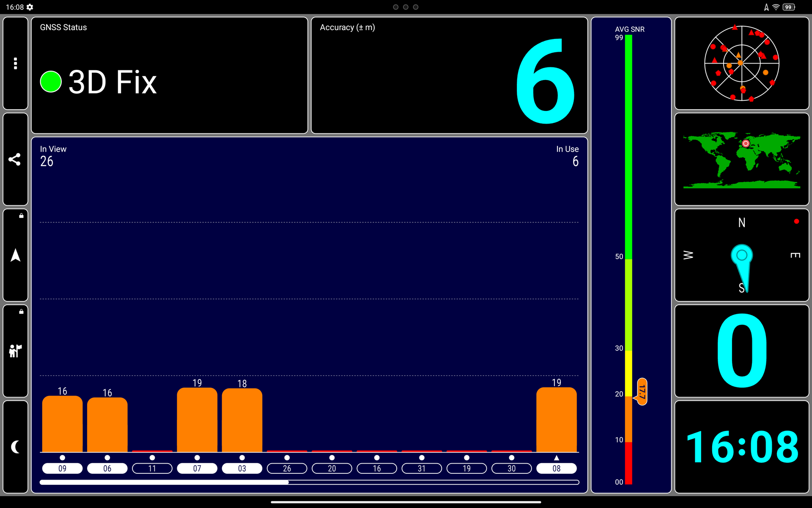
Task: Open the locked waypoint flag feature
Action: pyautogui.click(x=15, y=351)
